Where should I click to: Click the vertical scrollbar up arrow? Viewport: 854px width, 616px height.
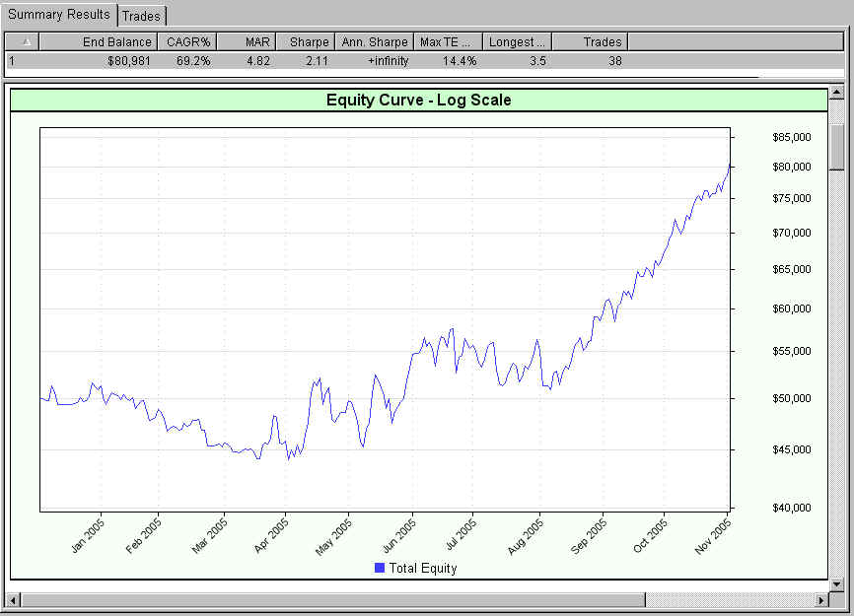[836, 93]
